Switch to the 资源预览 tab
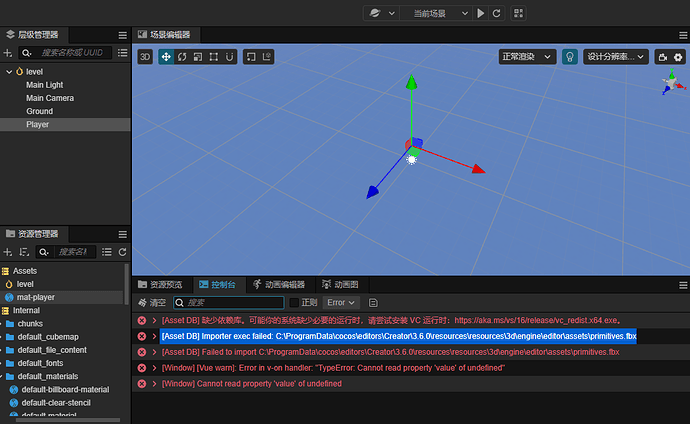Screen dimensions: 690x424 [160, 285]
